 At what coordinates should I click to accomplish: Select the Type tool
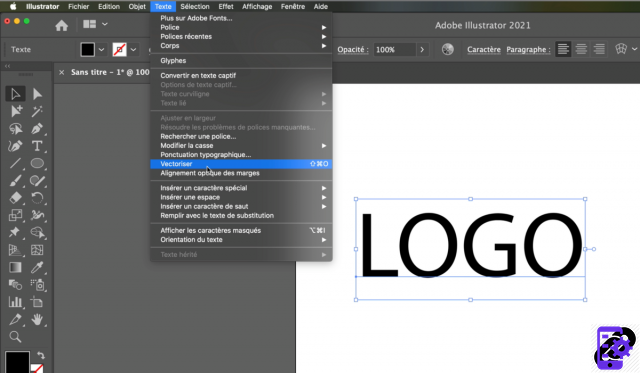pos(37,146)
